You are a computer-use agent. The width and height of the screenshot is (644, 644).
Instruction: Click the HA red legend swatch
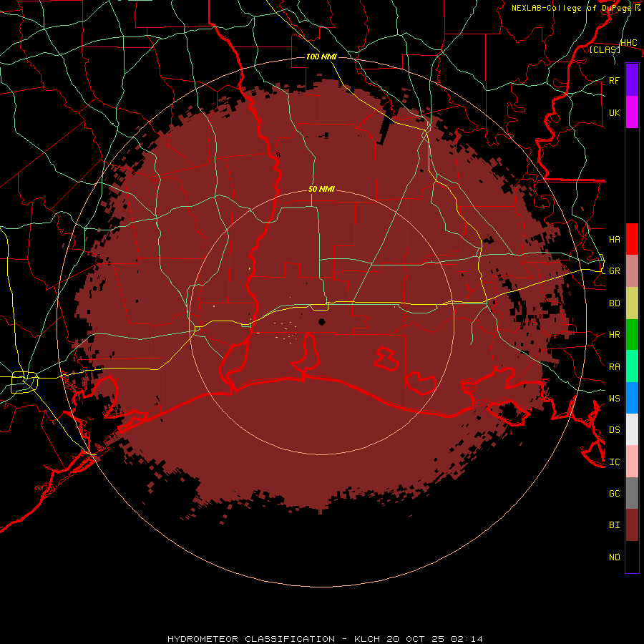[x=632, y=239]
